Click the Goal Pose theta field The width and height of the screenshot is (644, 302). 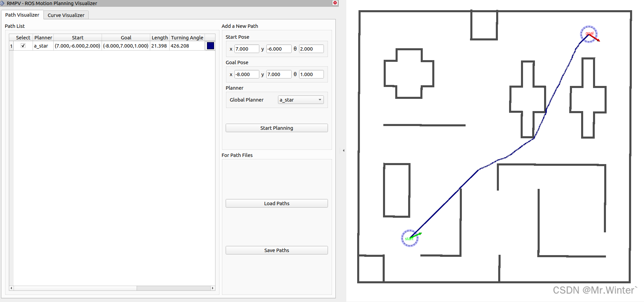[x=311, y=74]
